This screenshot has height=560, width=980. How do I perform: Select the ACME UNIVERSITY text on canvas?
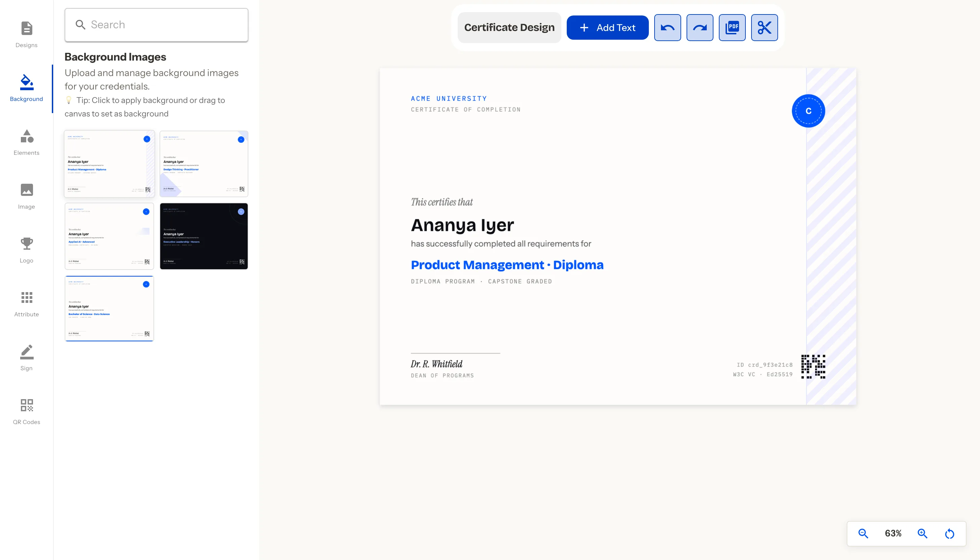449,99
